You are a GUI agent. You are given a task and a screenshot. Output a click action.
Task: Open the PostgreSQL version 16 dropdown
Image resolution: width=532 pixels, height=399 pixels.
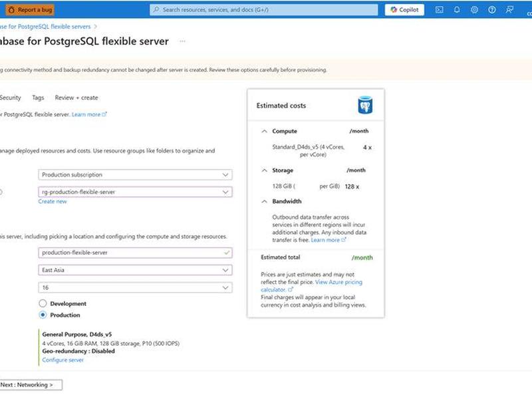coord(135,288)
